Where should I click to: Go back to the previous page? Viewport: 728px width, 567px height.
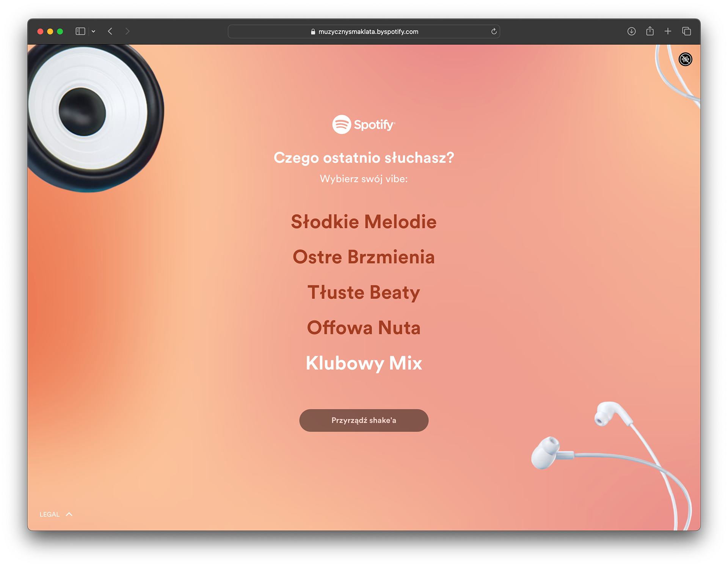110,31
